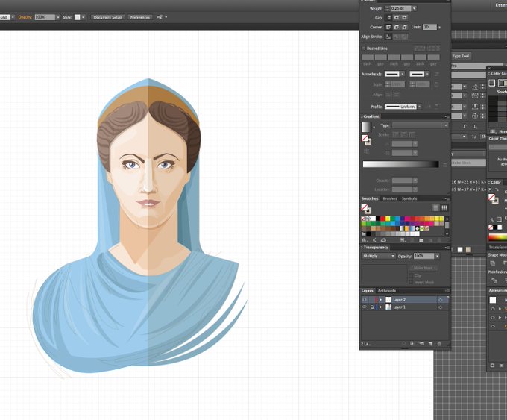Click the stroke Weight input field
Image resolution: width=507 pixels, height=420 pixels.
pyautogui.click(x=400, y=9)
